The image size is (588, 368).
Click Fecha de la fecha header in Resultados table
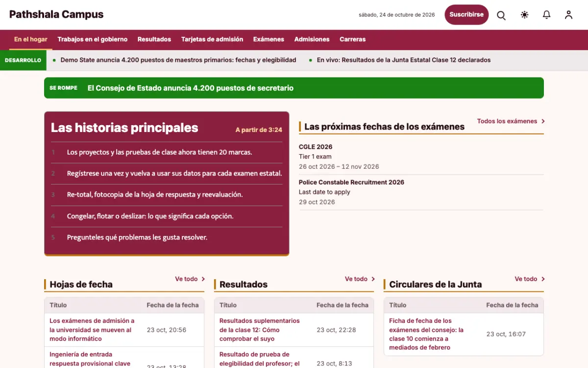pos(343,305)
